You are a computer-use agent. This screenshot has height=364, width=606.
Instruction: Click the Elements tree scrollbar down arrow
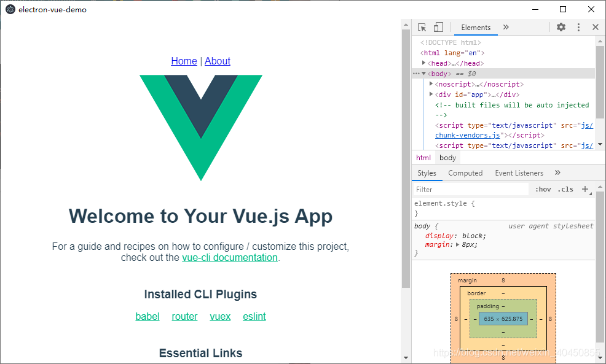(x=600, y=144)
